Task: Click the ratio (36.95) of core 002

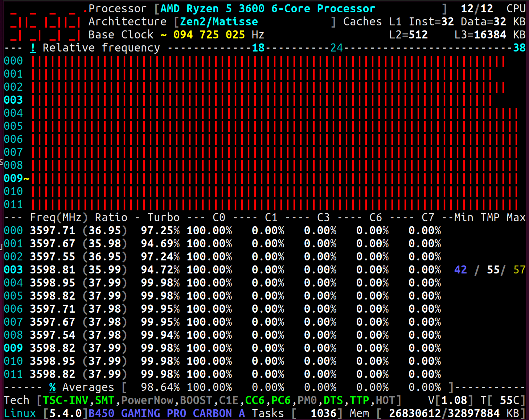Action: click(x=105, y=257)
